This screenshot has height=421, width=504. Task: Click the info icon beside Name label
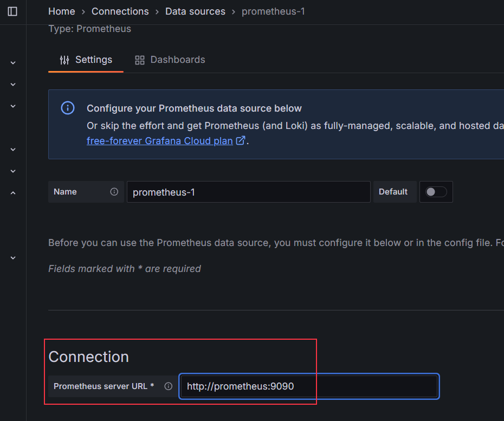click(114, 192)
